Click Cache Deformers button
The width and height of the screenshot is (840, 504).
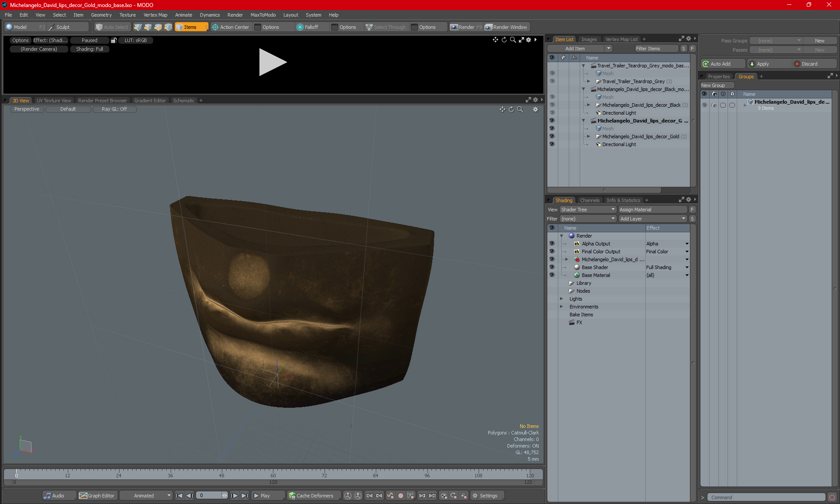coord(313,496)
